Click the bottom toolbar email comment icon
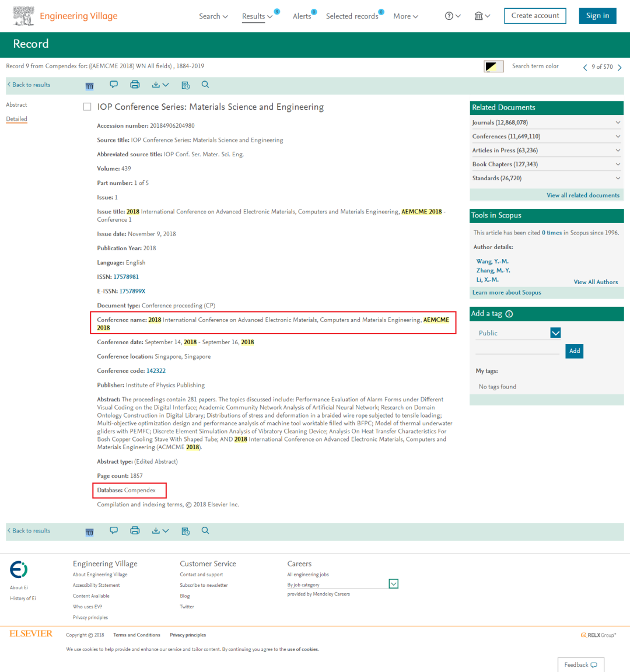This screenshot has width=630, height=672. [x=114, y=531]
